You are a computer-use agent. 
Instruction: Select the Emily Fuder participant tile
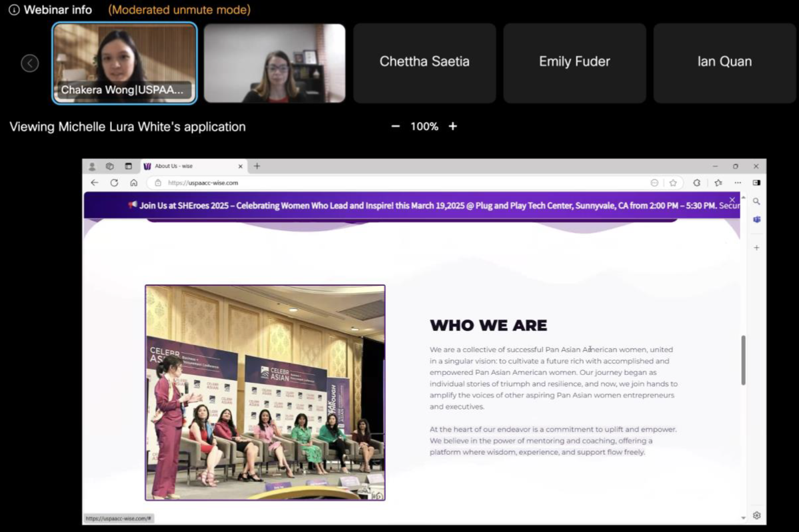574,63
